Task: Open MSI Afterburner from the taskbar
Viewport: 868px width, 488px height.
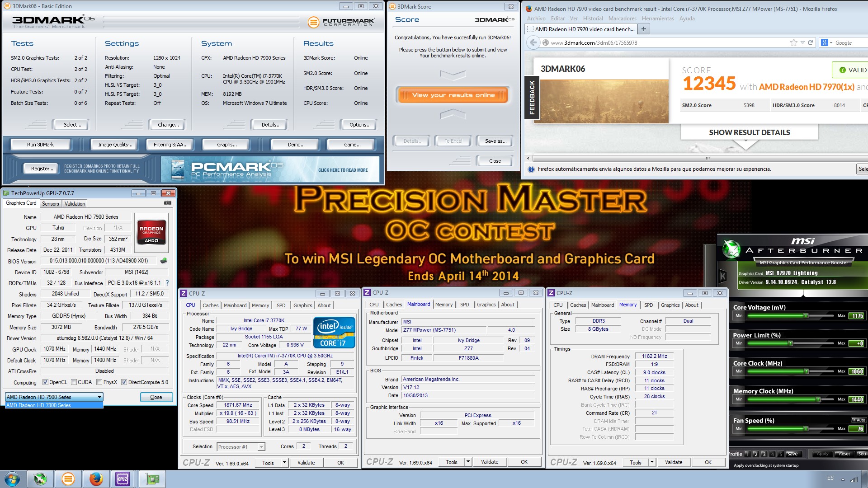Action: pyautogui.click(x=41, y=479)
